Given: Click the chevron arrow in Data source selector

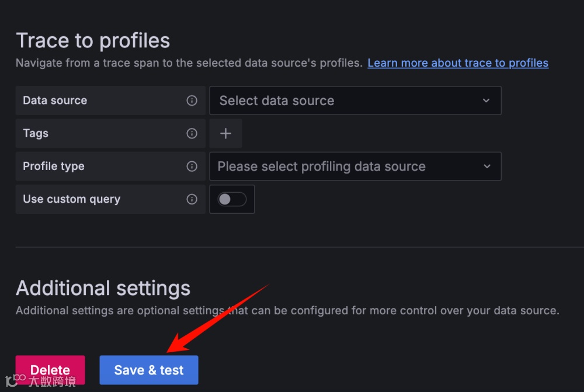Looking at the screenshot, I should (x=486, y=100).
